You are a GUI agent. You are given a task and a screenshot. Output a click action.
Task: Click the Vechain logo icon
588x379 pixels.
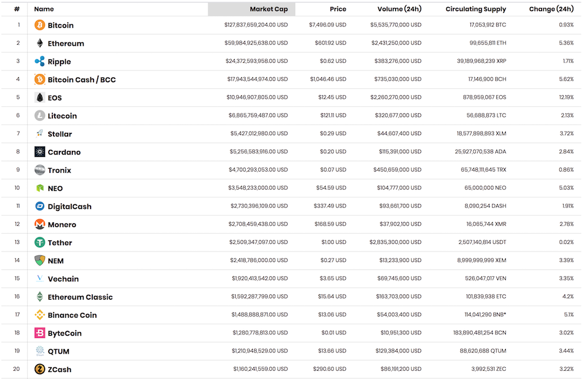(40, 278)
